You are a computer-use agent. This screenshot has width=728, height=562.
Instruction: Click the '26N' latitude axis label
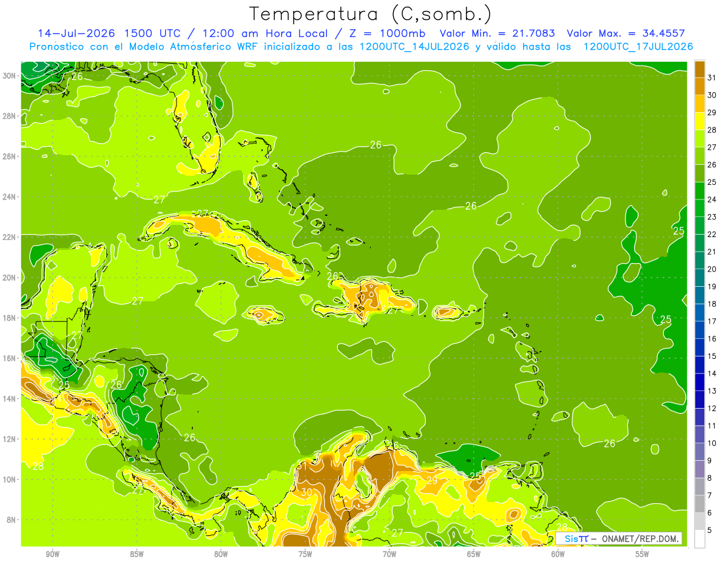click(x=10, y=156)
